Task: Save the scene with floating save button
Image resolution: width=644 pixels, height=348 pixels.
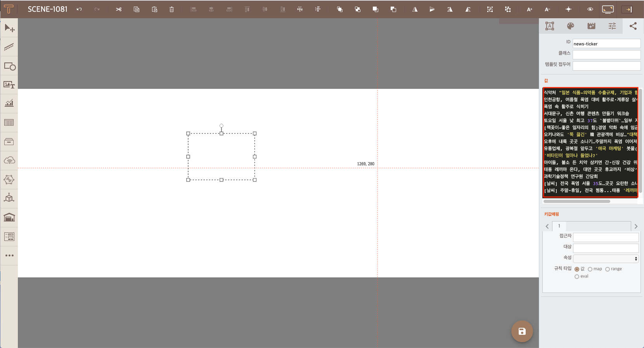Action: (522, 331)
